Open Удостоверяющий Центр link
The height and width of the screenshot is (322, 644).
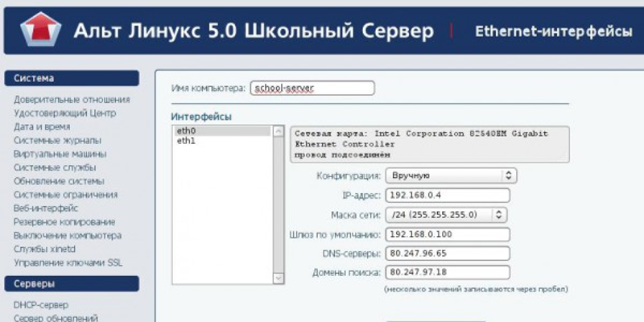[65, 113]
